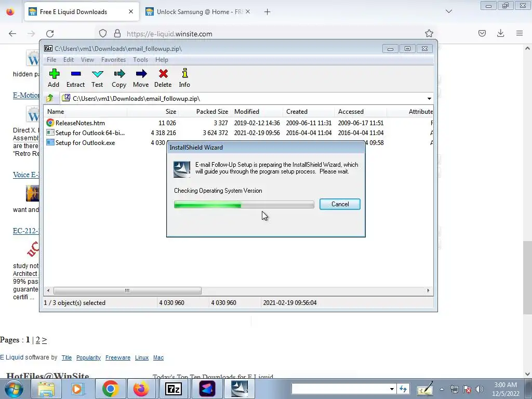
Task: Click the Firefox reload page button
Action: (50, 34)
